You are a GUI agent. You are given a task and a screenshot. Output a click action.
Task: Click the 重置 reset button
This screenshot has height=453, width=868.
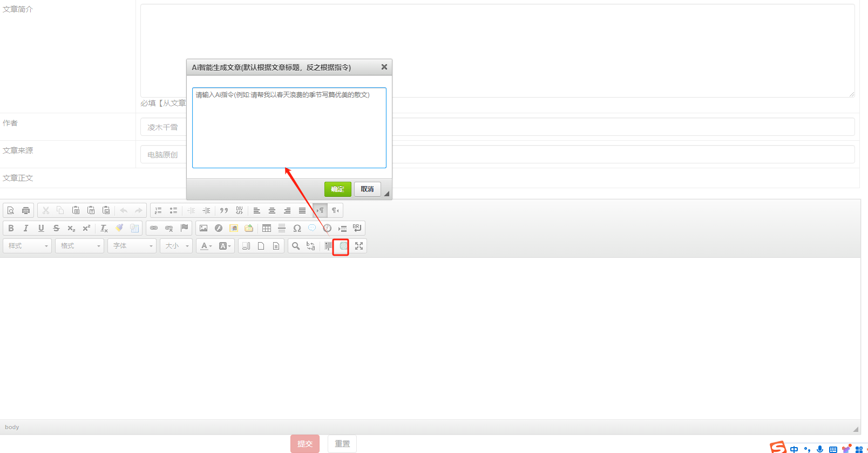point(342,444)
